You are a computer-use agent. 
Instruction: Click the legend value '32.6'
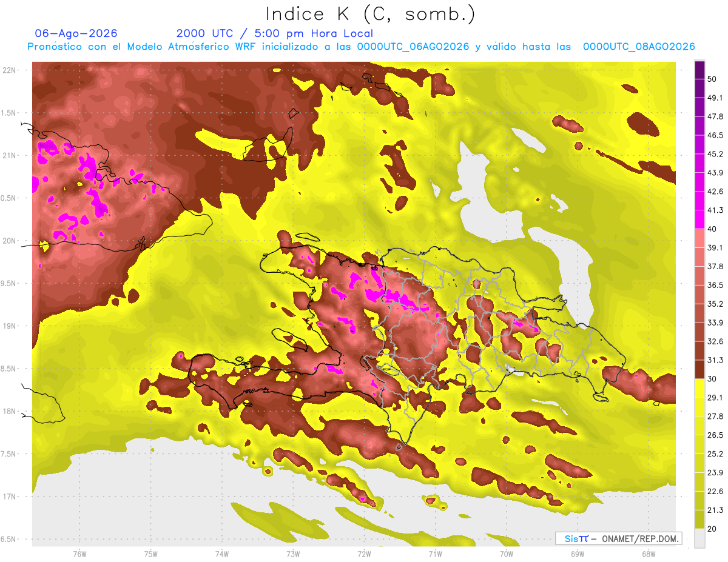pyautogui.click(x=715, y=341)
